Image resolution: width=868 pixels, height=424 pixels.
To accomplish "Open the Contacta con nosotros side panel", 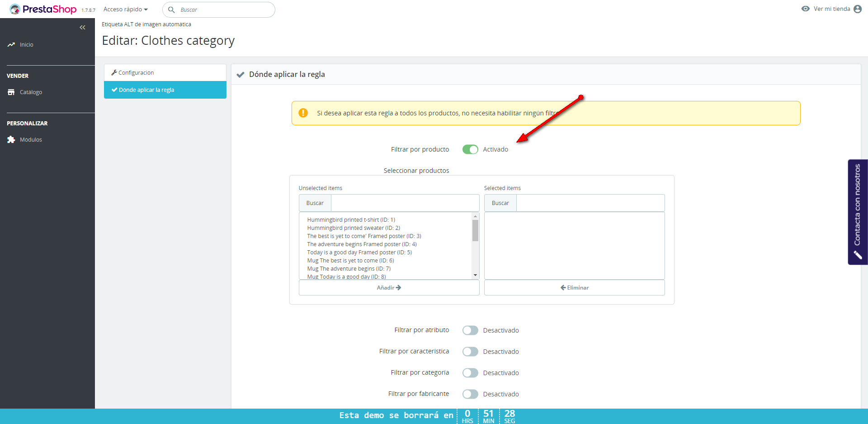I will pos(858,212).
